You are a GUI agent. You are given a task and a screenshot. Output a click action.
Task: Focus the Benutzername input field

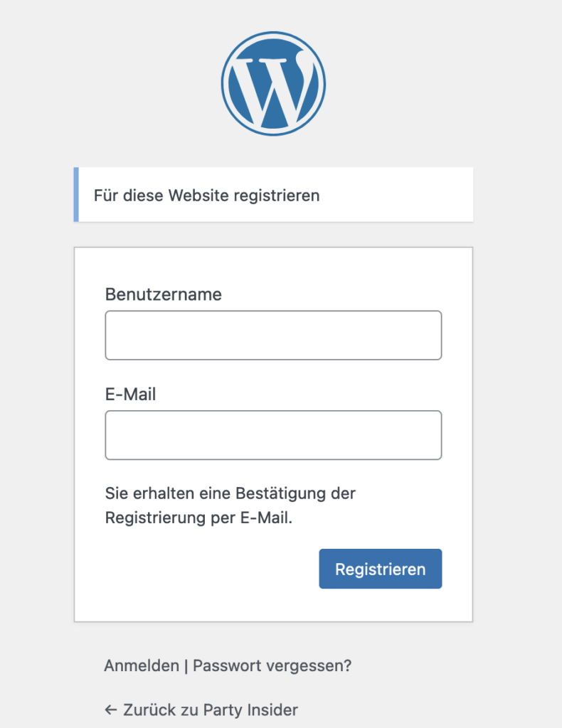point(273,335)
